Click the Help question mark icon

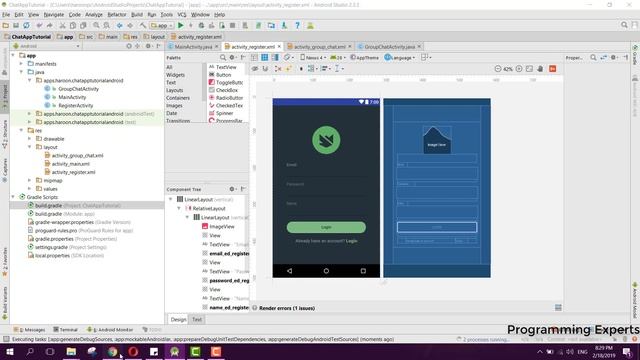pos(298,25)
